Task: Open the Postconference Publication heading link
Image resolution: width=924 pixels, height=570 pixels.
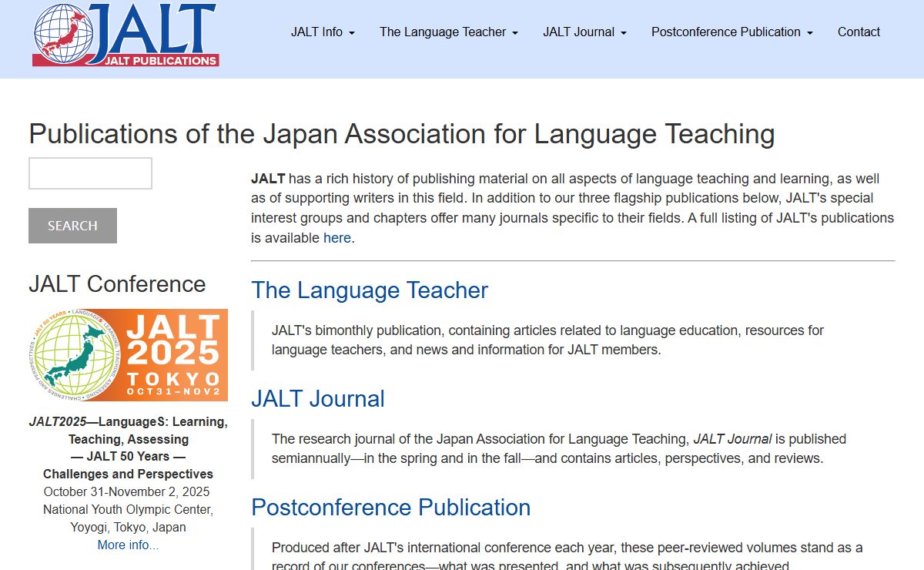Action: point(391,508)
